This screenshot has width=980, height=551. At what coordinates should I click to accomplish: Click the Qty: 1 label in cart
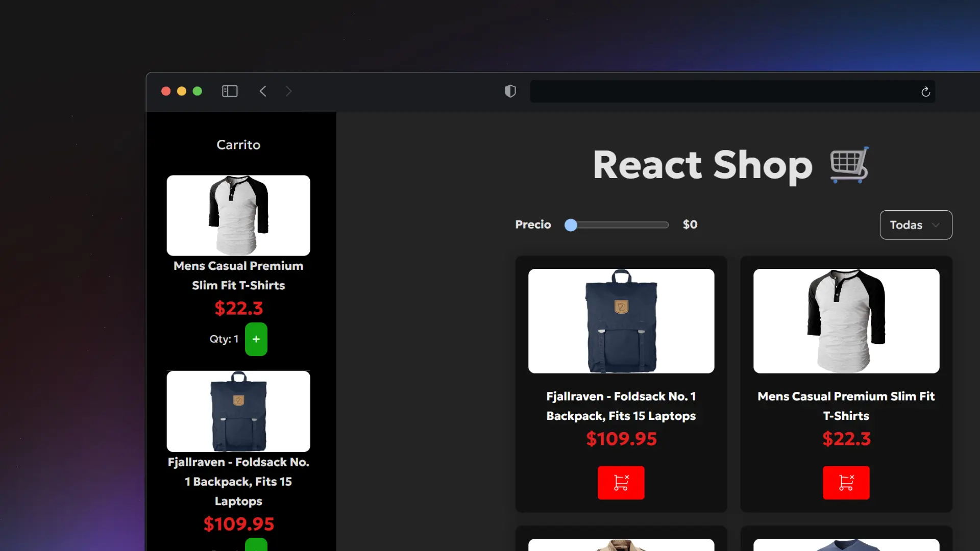224,339
